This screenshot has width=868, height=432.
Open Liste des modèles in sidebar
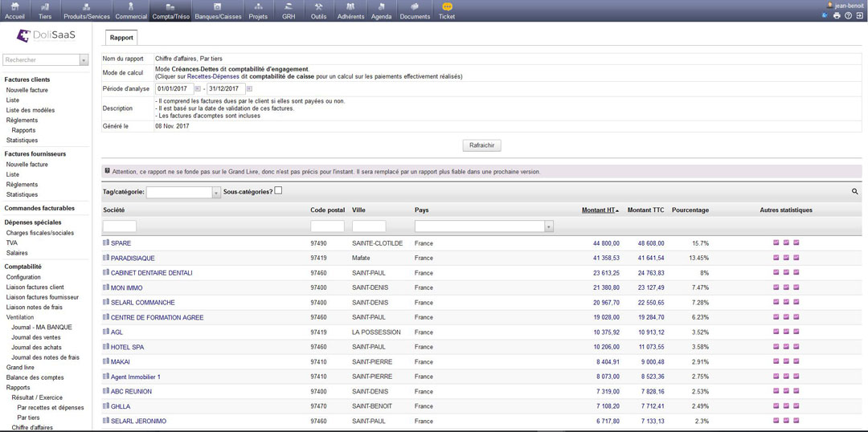pyautogui.click(x=31, y=110)
